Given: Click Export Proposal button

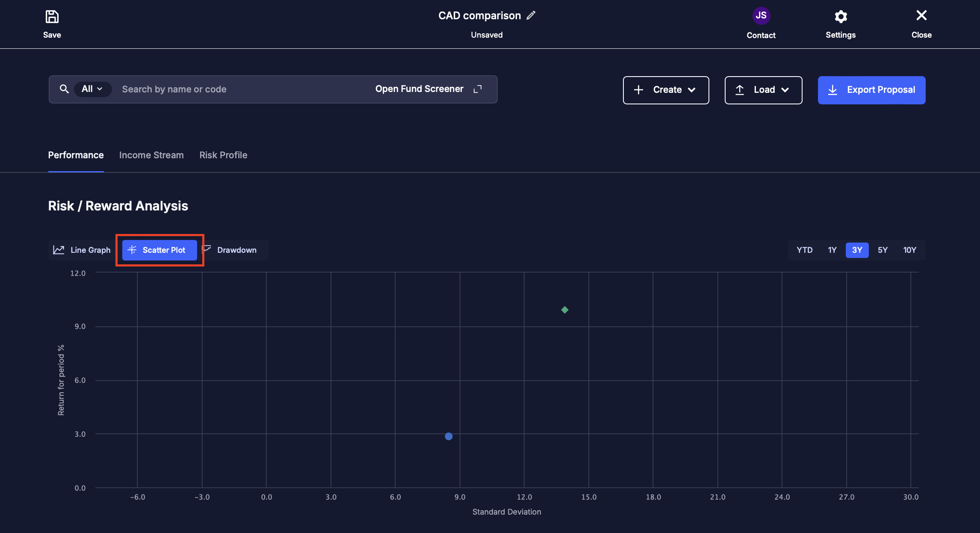Looking at the screenshot, I should (x=871, y=90).
